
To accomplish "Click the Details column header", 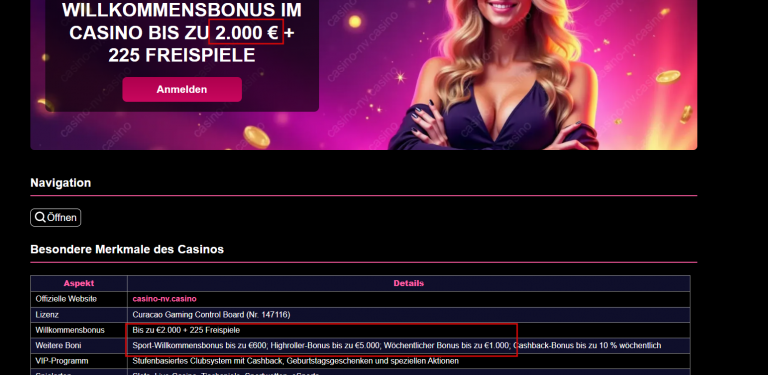I will coord(408,283).
